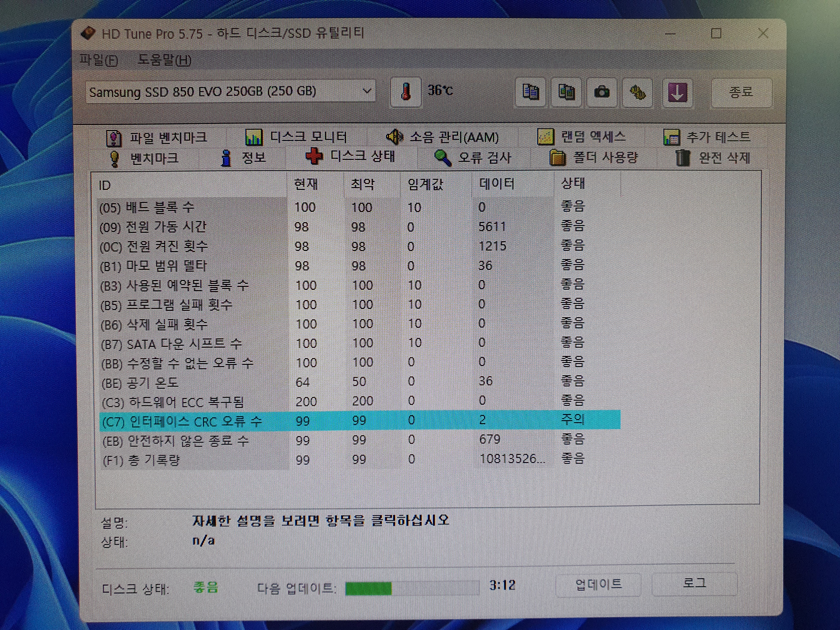Click the 정보 info icon
Image resolution: width=840 pixels, height=630 pixels.
(x=226, y=158)
